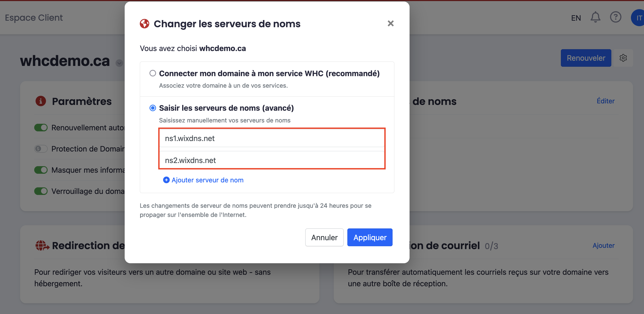Open the domain settings gear icon
The width and height of the screenshot is (644, 314).
point(623,58)
